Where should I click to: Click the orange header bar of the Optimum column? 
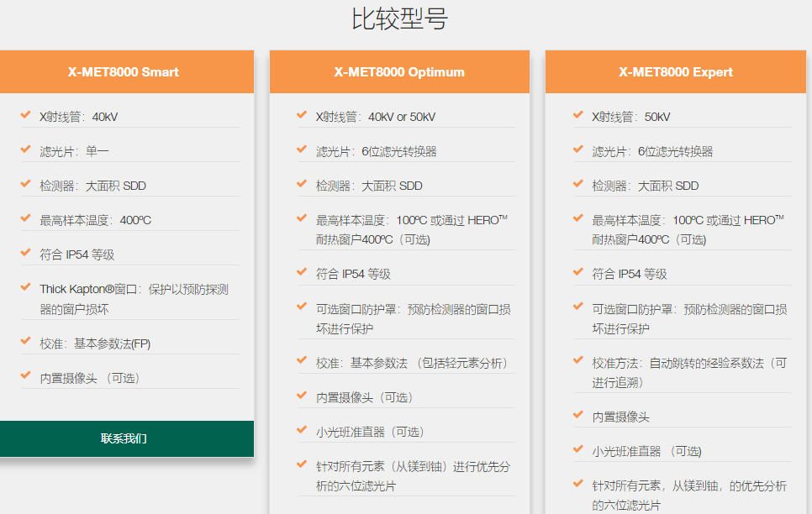tap(398, 71)
